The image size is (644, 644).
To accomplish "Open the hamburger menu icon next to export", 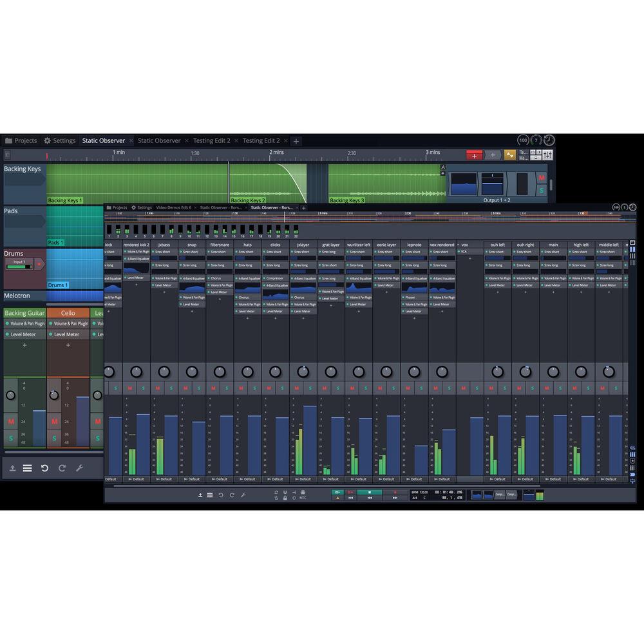I will click(209, 494).
